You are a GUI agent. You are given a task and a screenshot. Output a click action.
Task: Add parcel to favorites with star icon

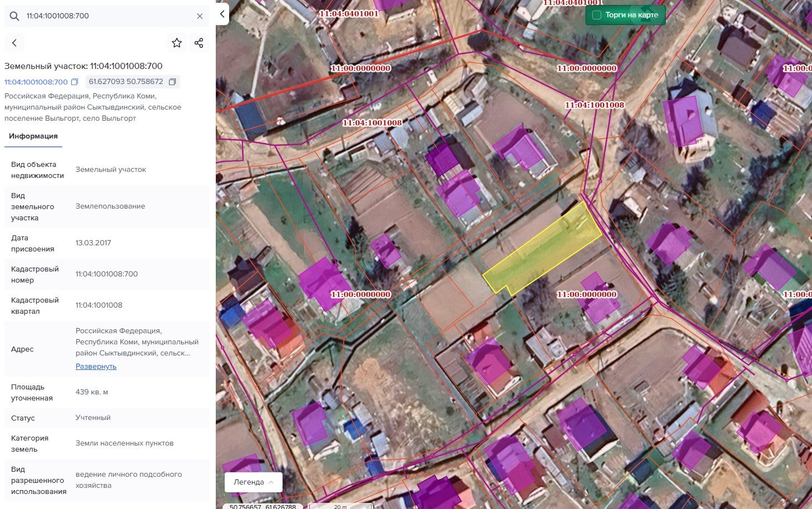coord(177,43)
